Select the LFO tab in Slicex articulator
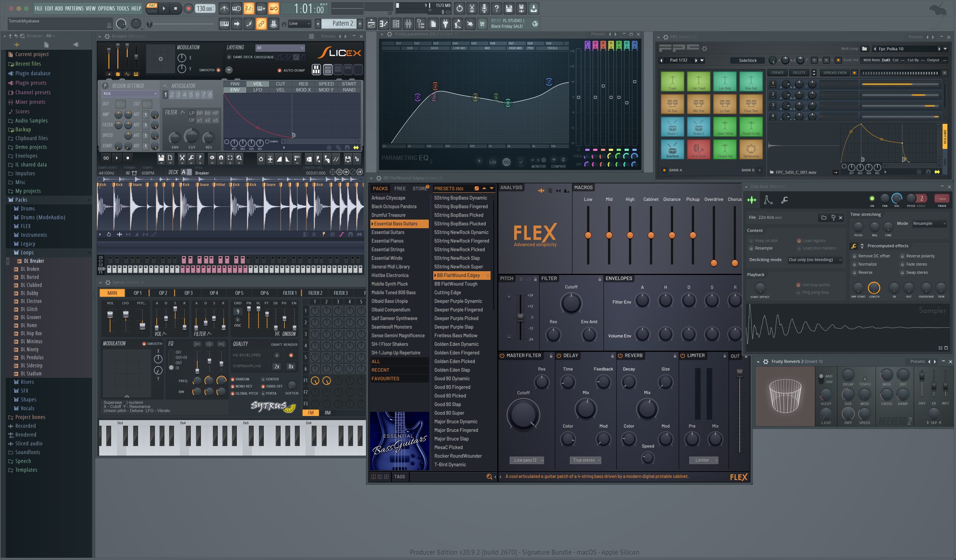This screenshot has width=956, height=560. [x=257, y=90]
